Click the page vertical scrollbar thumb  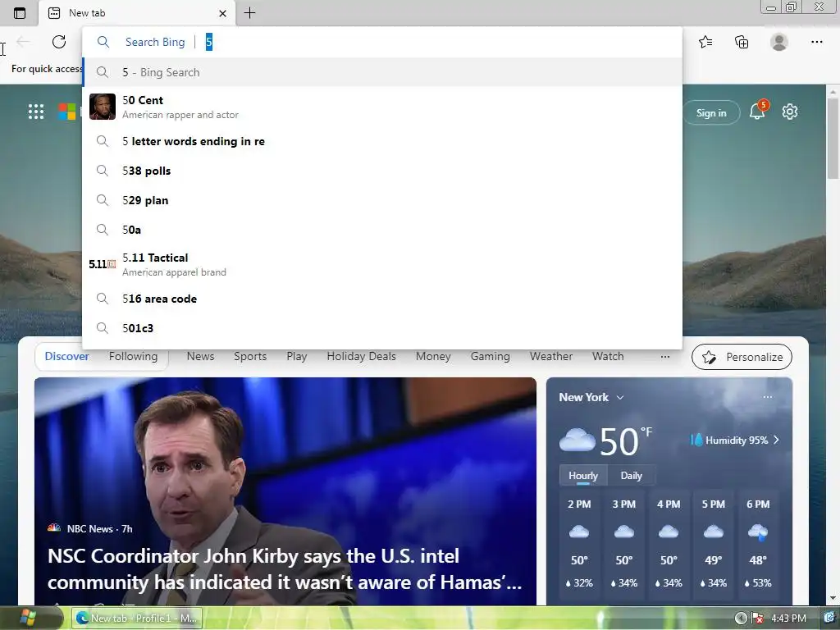click(x=833, y=139)
